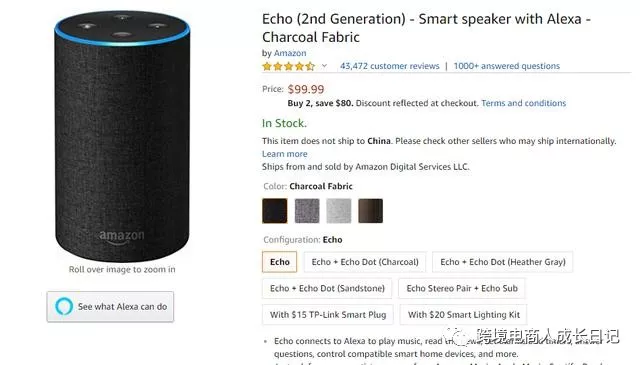Screen dimensions: 640x365
Task: Select the Echo configuration option
Action: [280, 262]
